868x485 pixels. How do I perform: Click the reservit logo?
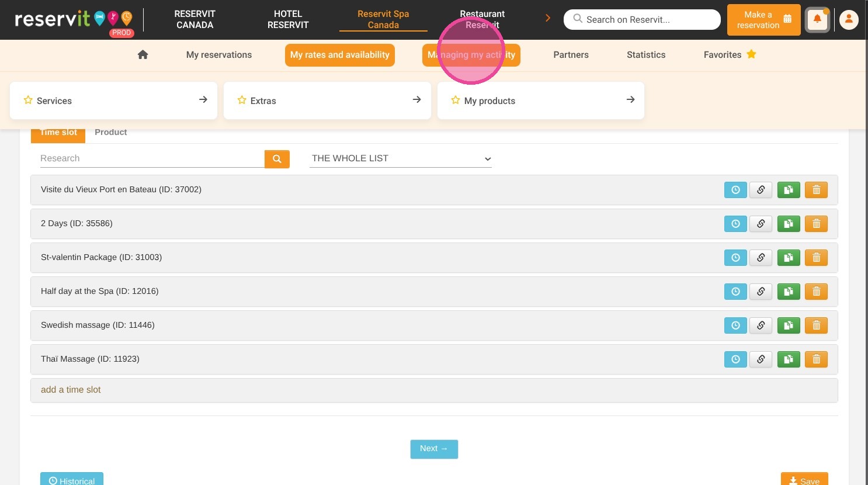point(74,20)
